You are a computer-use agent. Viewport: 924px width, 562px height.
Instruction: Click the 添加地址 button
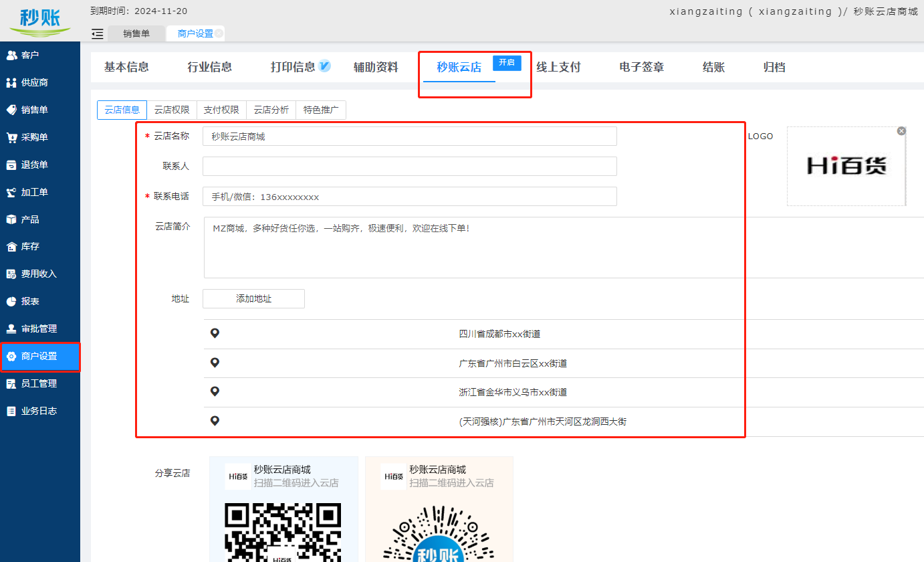pyautogui.click(x=253, y=298)
